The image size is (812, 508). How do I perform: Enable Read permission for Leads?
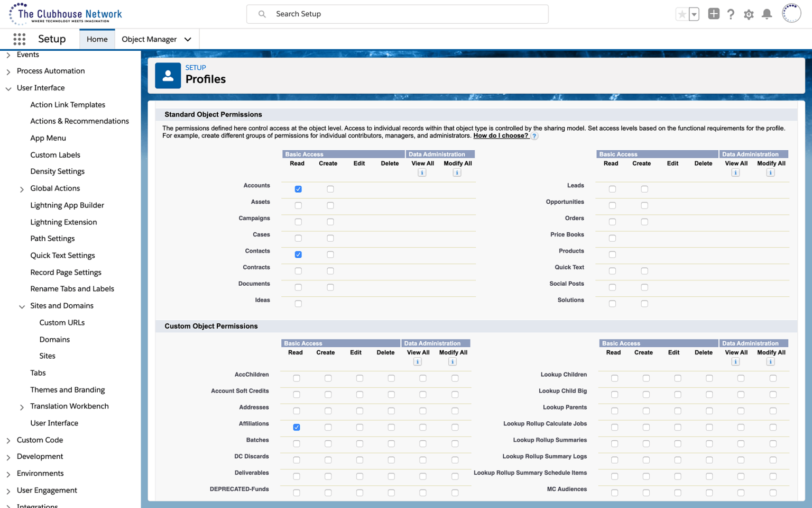point(612,188)
